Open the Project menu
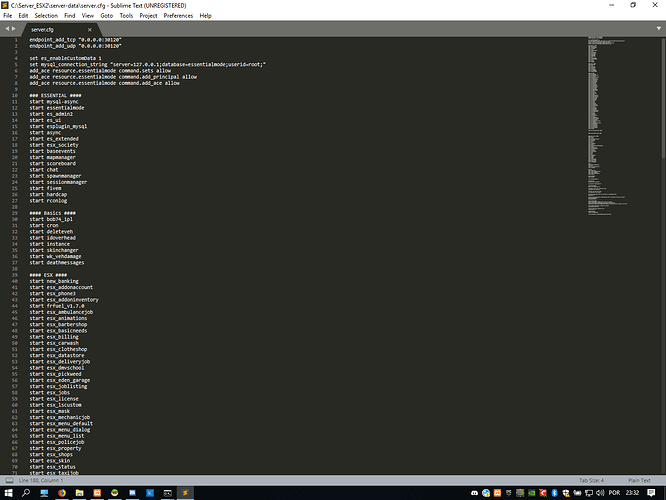 point(148,16)
